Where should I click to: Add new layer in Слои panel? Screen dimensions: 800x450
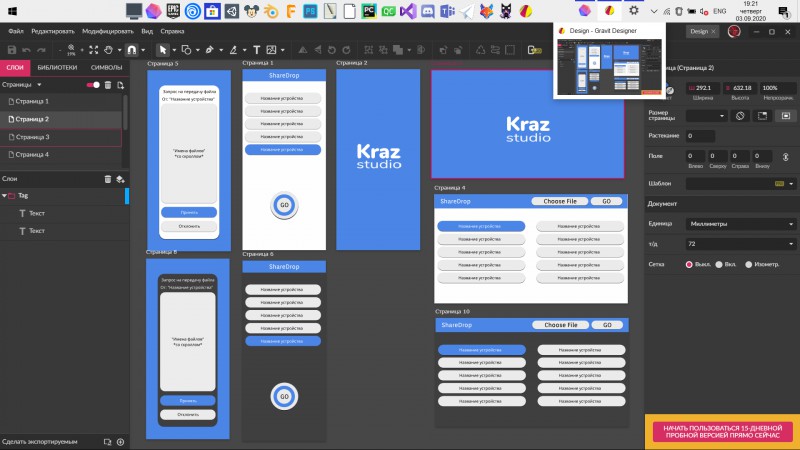tap(120, 179)
